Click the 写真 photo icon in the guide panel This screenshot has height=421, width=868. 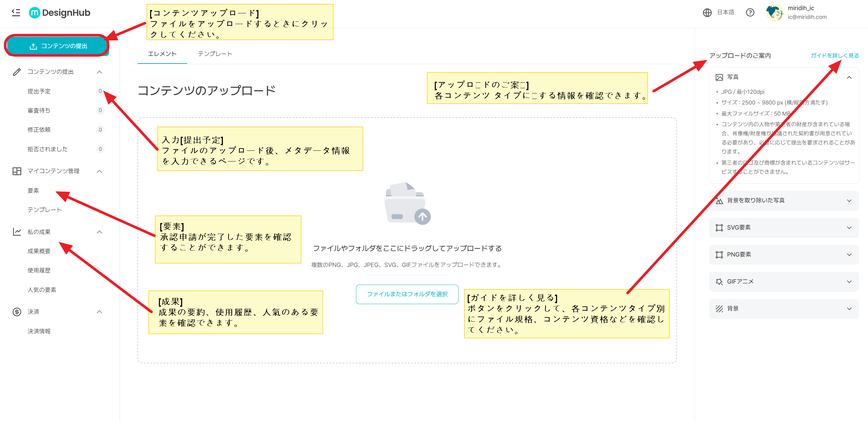(720, 77)
